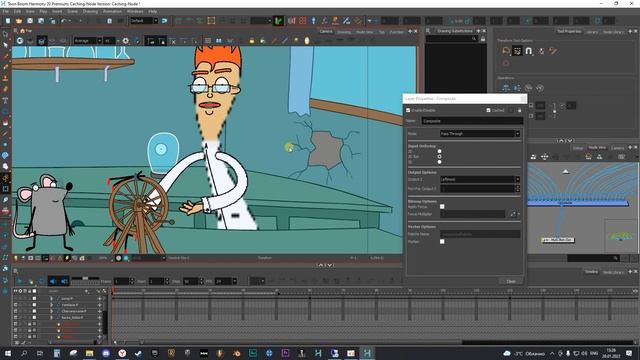This screenshot has width=640, height=360.
Task: Create a new scene with New icon
Action: tap(8, 20)
